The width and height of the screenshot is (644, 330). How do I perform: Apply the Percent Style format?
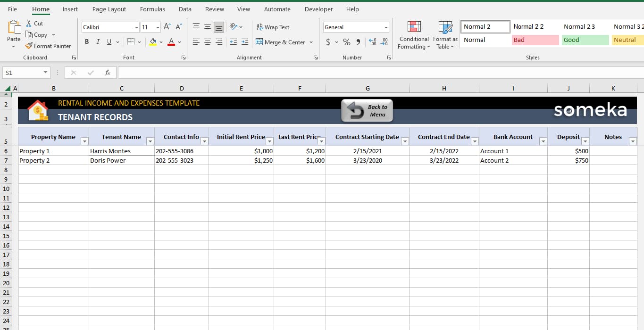(x=346, y=42)
